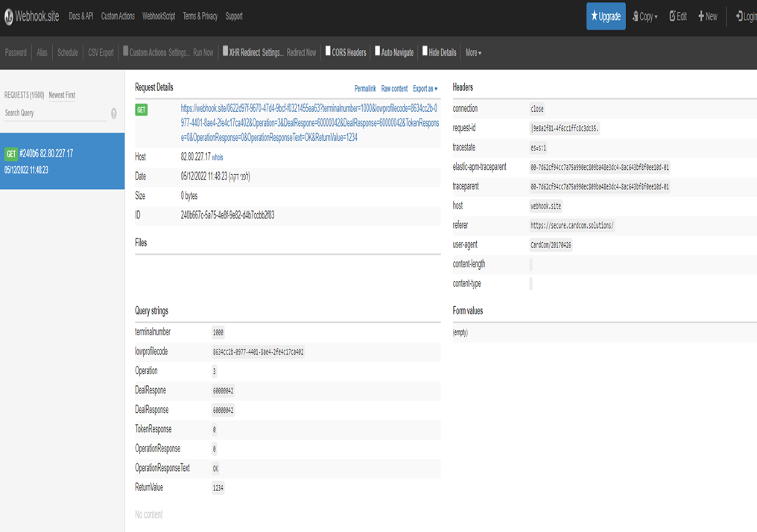Open the Schedule option
The height and width of the screenshot is (532, 757).
[x=68, y=52]
